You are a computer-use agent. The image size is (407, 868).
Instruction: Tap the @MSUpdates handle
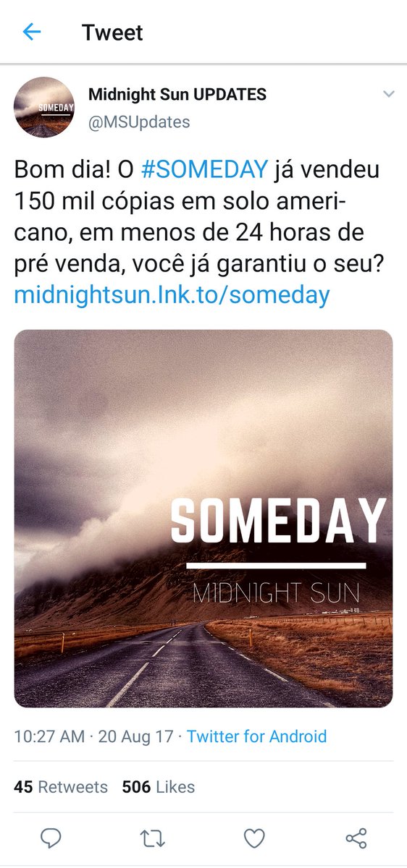(139, 122)
